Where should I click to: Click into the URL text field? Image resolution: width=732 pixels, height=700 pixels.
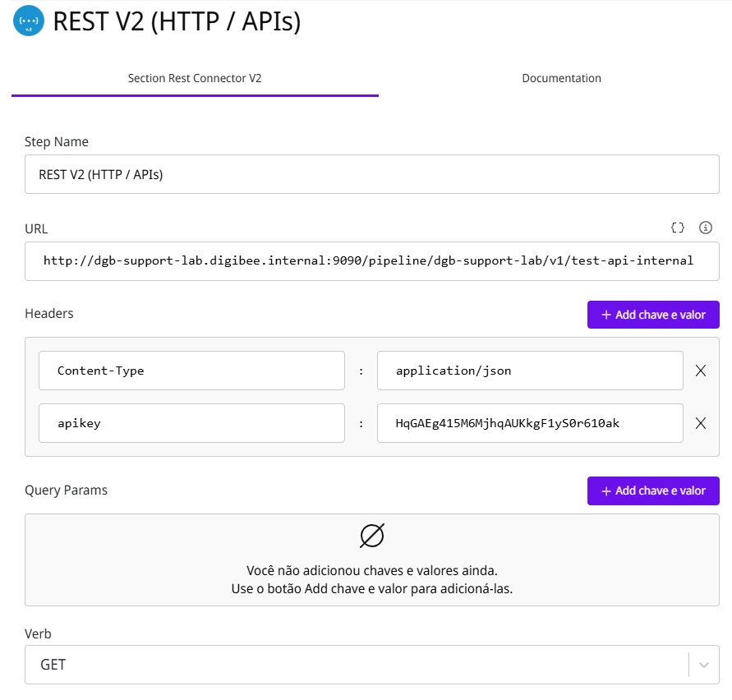pos(371,261)
